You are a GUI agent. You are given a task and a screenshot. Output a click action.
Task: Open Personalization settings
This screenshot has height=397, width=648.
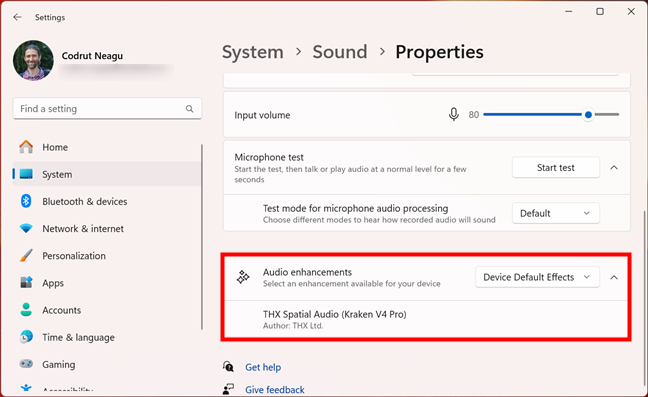pyautogui.click(x=106, y=256)
